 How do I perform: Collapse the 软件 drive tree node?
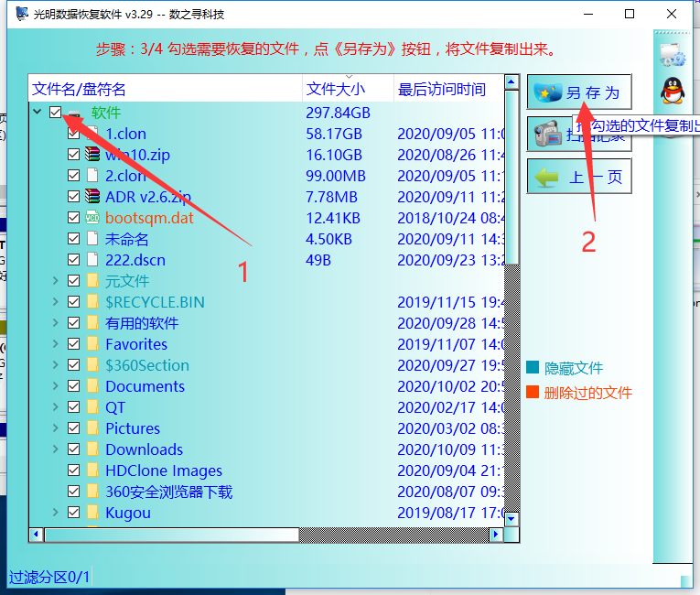point(38,112)
